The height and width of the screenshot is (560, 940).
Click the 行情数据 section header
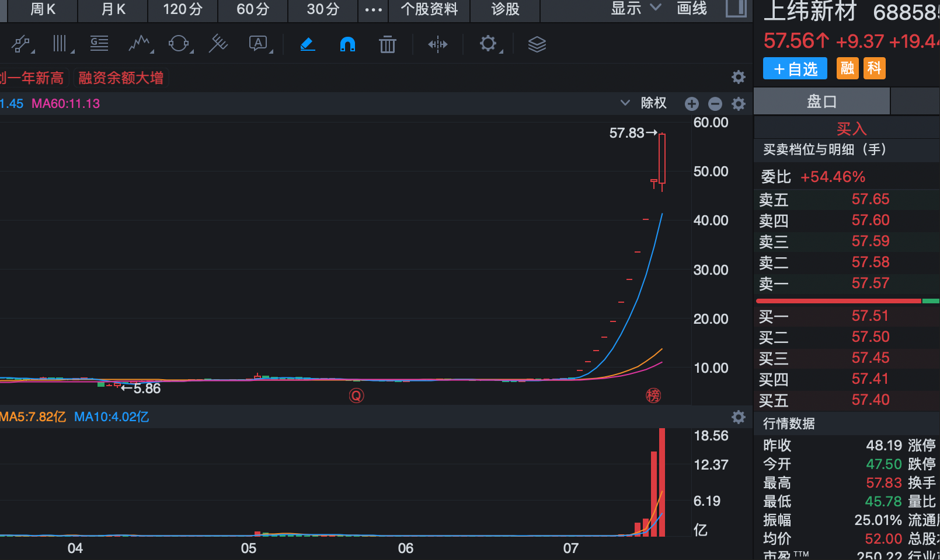tap(789, 423)
